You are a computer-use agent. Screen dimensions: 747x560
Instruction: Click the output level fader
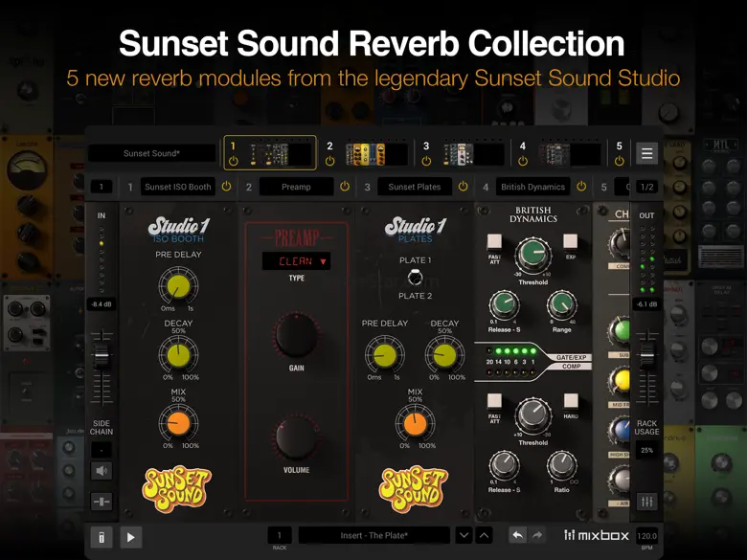pos(646,356)
